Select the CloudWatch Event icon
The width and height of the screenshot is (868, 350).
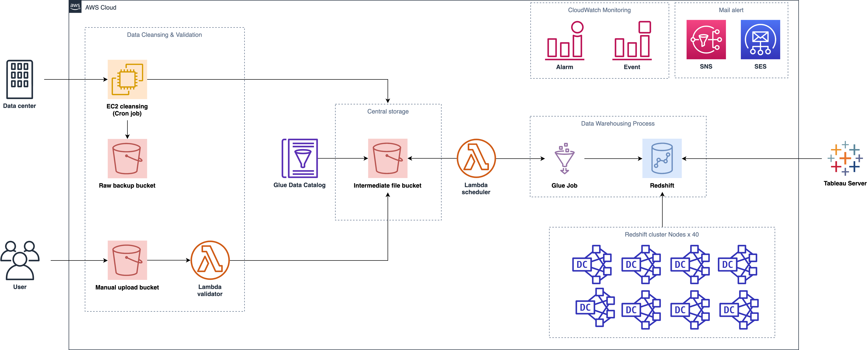coord(632,40)
